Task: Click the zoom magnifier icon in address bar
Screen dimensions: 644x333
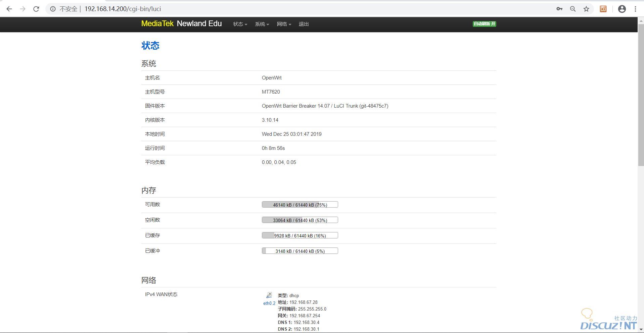Action: pos(573,9)
